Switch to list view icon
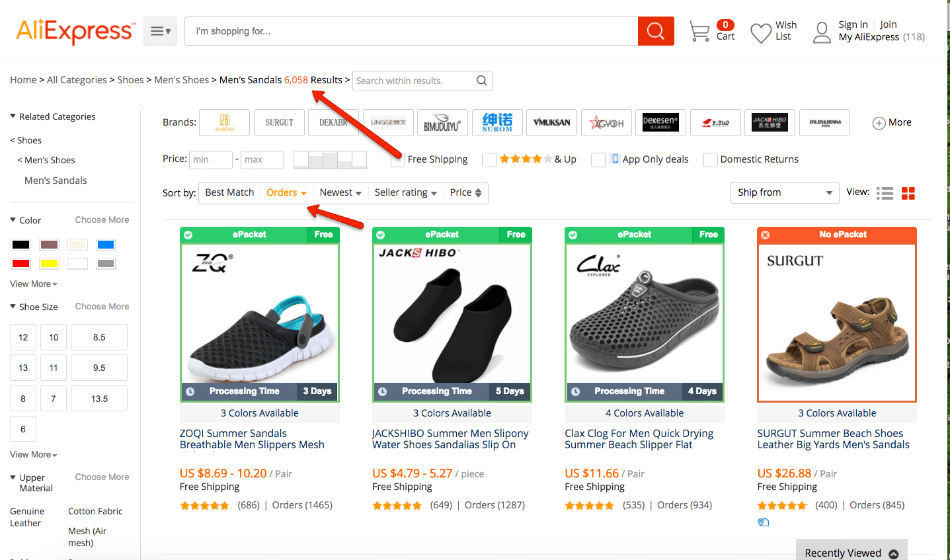 point(885,193)
